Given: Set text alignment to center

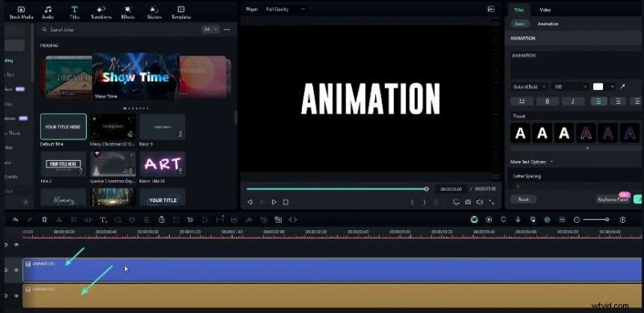Looking at the screenshot, I should point(617,101).
